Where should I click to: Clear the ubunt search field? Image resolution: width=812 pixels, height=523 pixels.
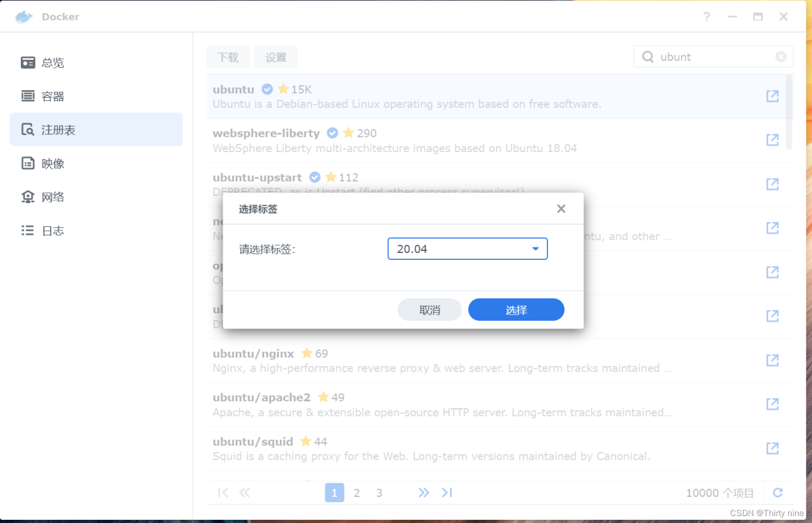(x=780, y=56)
